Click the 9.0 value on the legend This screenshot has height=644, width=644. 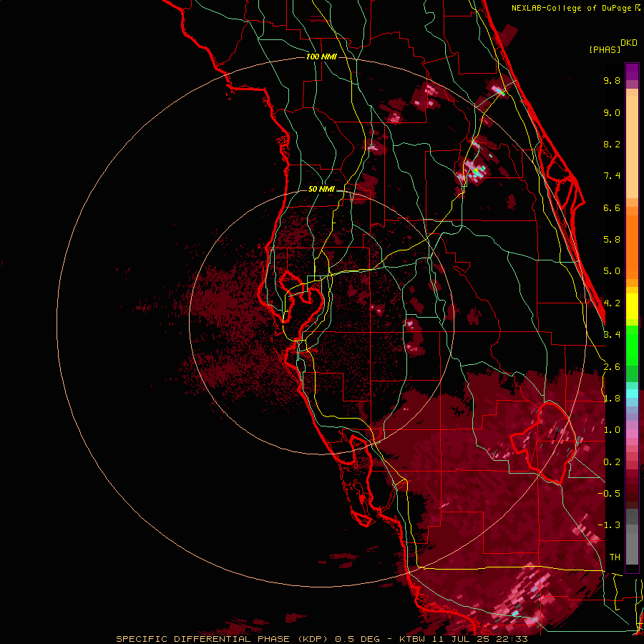[x=612, y=112]
